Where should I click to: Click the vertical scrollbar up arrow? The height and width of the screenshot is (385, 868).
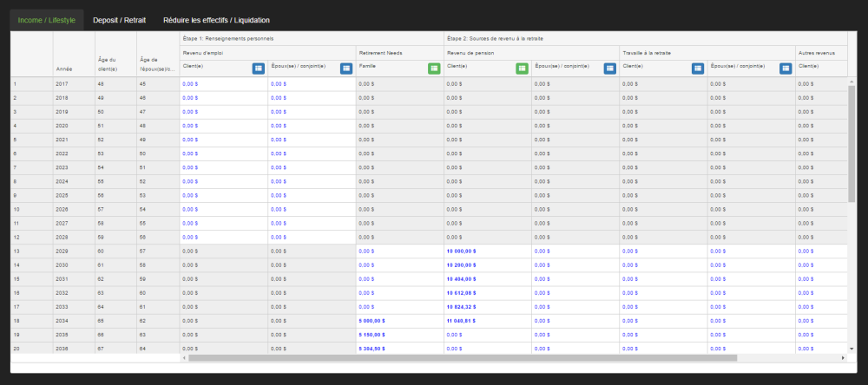click(x=852, y=82)
